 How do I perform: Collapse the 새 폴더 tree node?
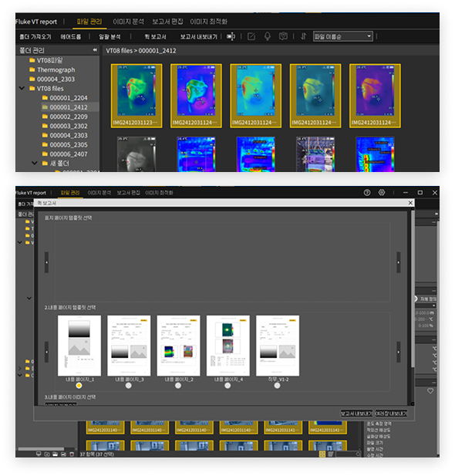coord(35,164)
